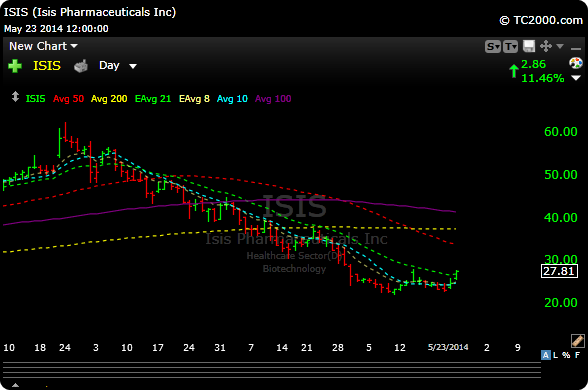The height and width of the screenshot is (390, 588).
Task: Click the 60.00 price axis label
Action: (561, 132)
